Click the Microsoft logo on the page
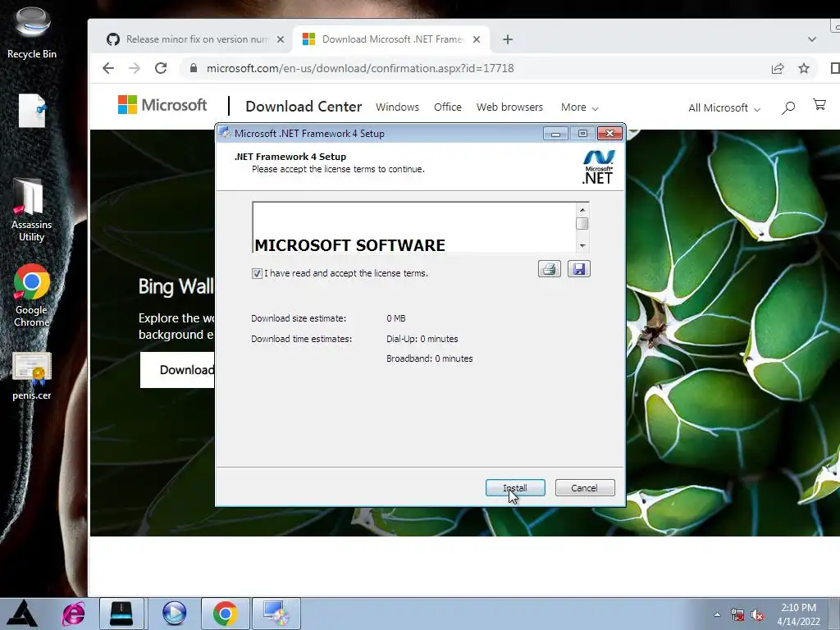The height and width of the screenshot is (630, 840). tap(162, 105)
